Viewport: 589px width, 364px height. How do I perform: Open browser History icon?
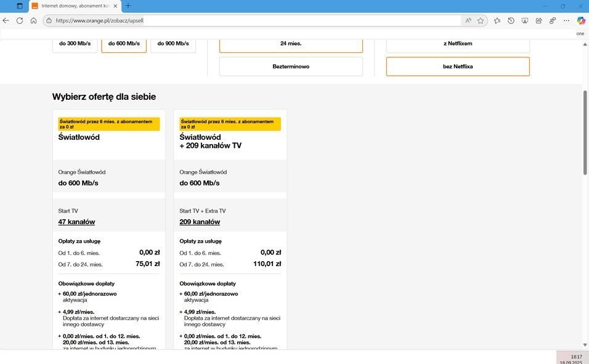511,20
